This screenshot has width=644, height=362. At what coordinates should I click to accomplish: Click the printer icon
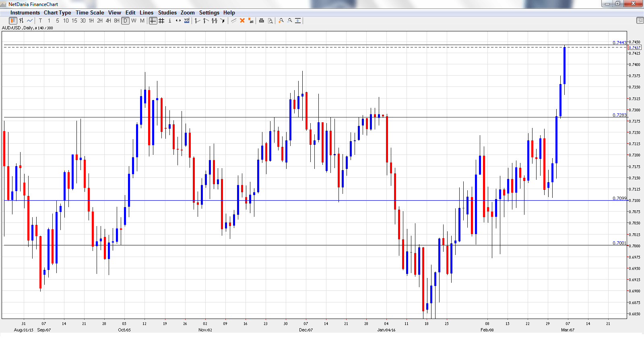point(261,21)
